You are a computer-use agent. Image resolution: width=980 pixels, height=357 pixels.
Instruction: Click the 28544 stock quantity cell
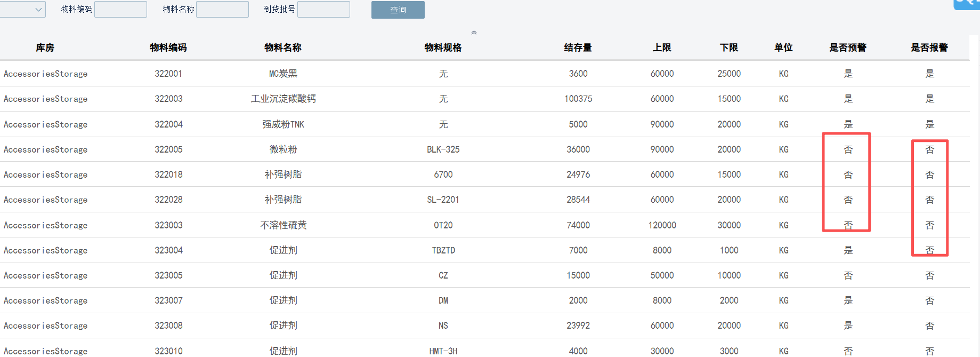point(578,200)
